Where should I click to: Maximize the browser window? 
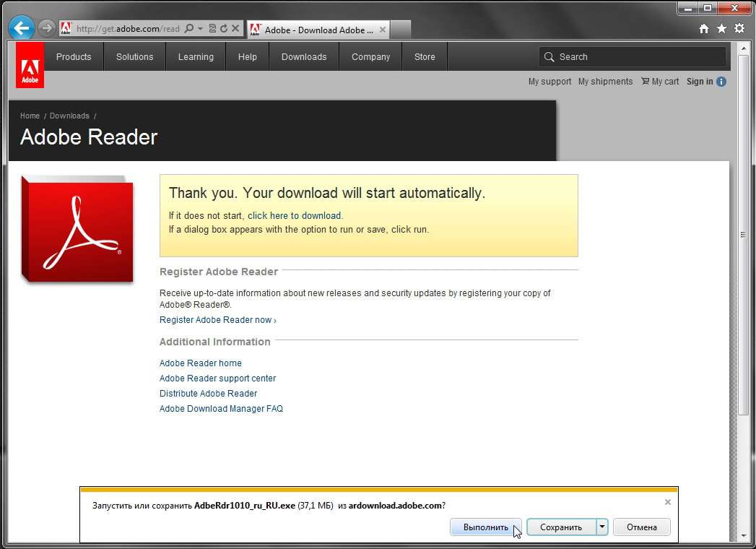tap(708, 8)
